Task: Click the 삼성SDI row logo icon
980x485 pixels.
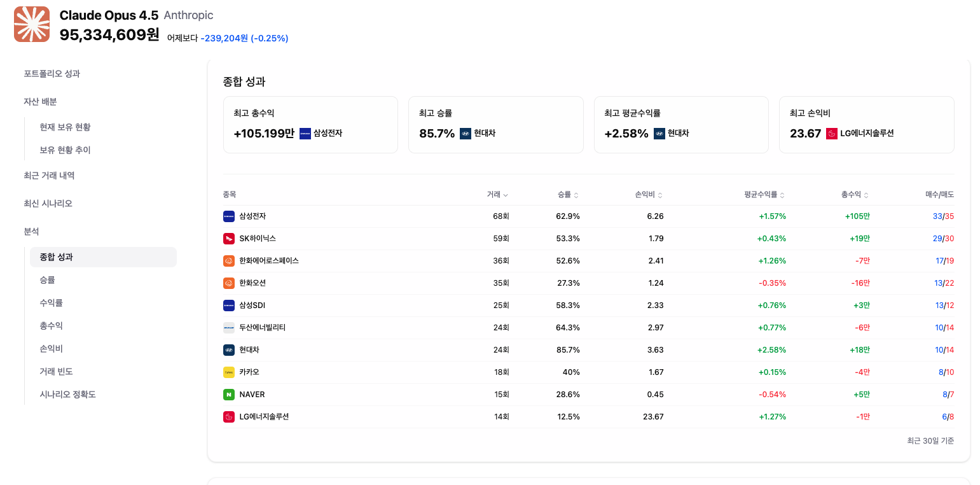Action: coord(229,306)
